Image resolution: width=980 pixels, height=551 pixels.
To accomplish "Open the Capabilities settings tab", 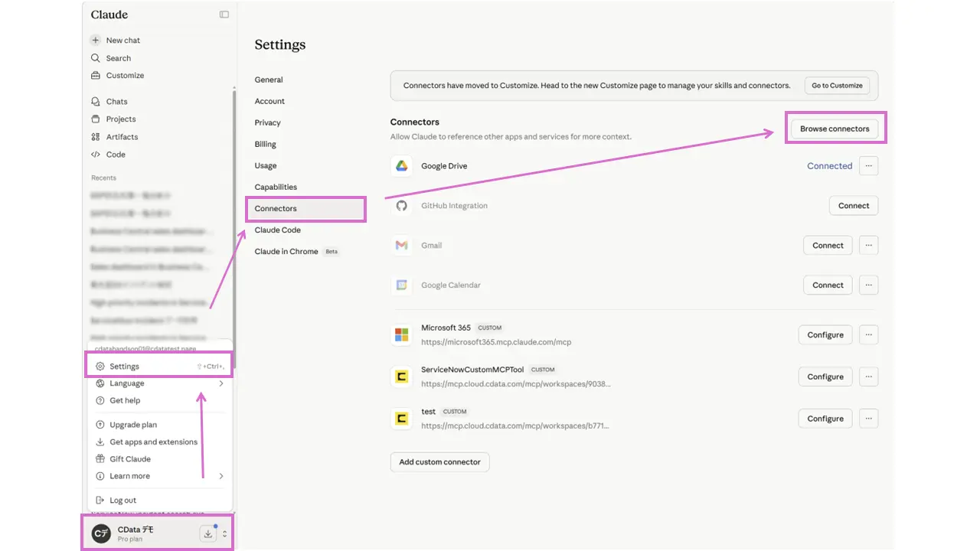I will [x=276, y=187].
